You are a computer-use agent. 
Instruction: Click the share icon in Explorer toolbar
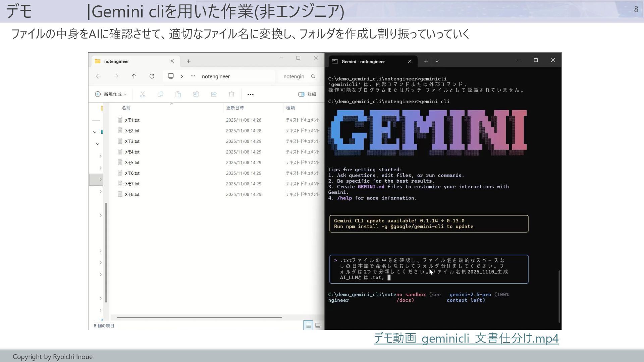214,95
